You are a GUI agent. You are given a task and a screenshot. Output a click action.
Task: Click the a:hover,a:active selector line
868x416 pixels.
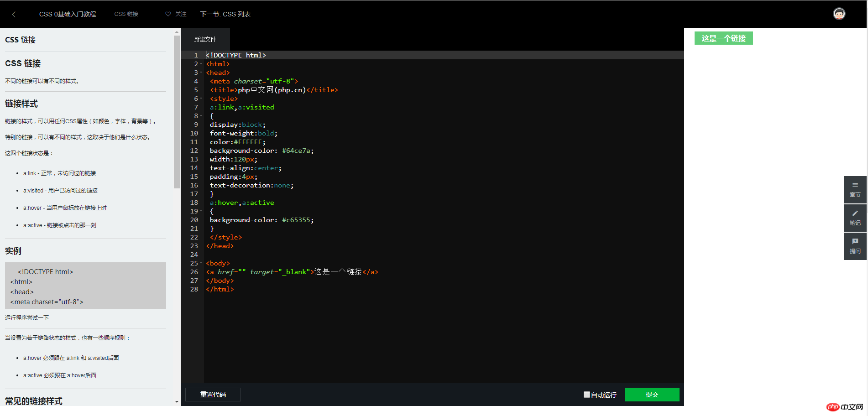click(x=242, y=203)
